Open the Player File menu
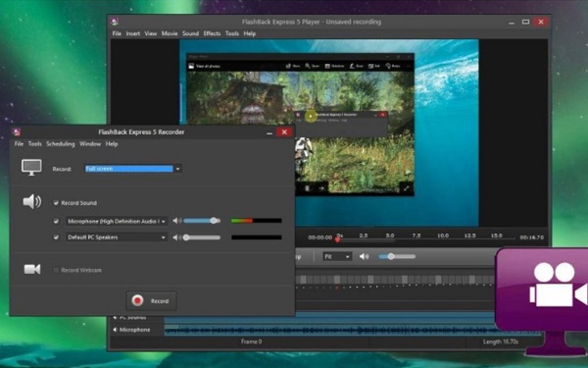Viewport: 588px width, 368px height. tap(117, 33)
